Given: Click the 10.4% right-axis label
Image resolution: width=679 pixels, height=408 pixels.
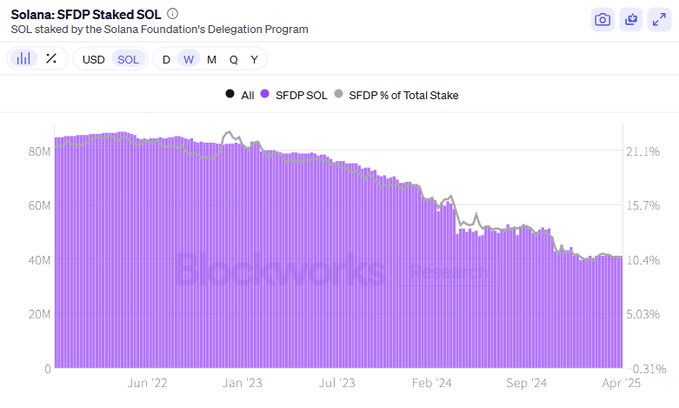Looking at the screenshot, I should (x=643, y=260).
